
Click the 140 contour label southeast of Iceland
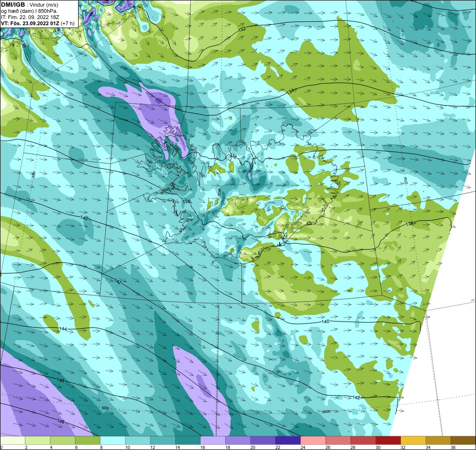coord(325,322)
